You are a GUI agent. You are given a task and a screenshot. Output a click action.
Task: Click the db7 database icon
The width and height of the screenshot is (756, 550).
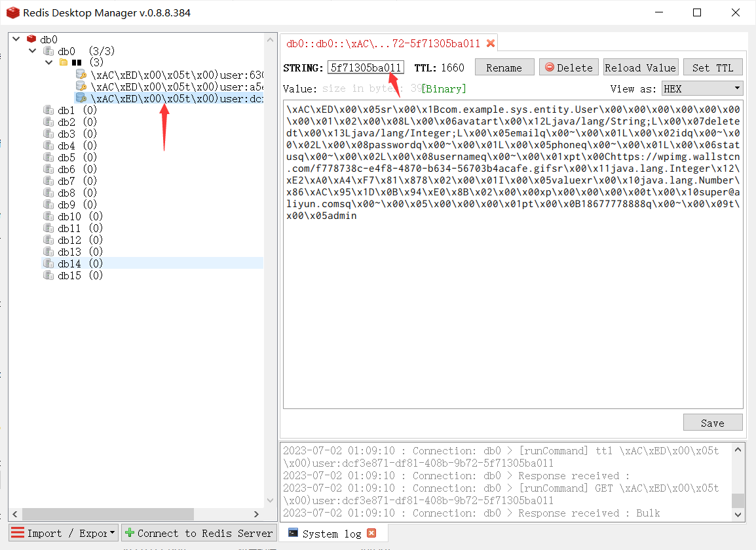[48, 181]
